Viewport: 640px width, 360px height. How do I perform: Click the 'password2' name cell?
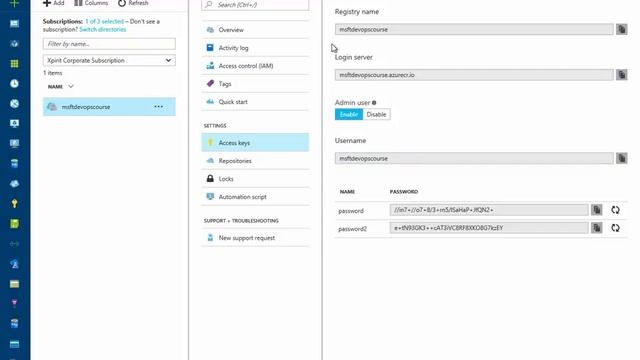tap(352, 229)
